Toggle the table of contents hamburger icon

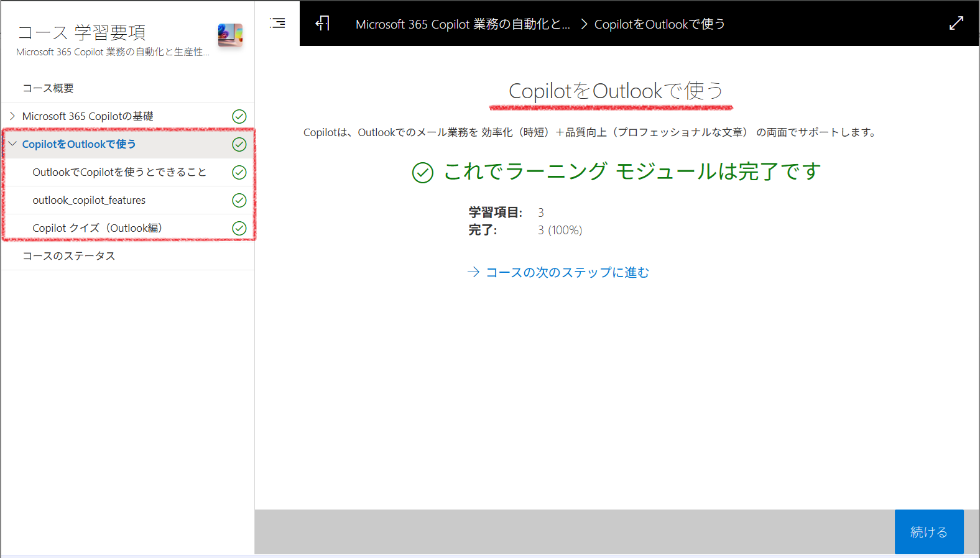click(x=277, y=23)
